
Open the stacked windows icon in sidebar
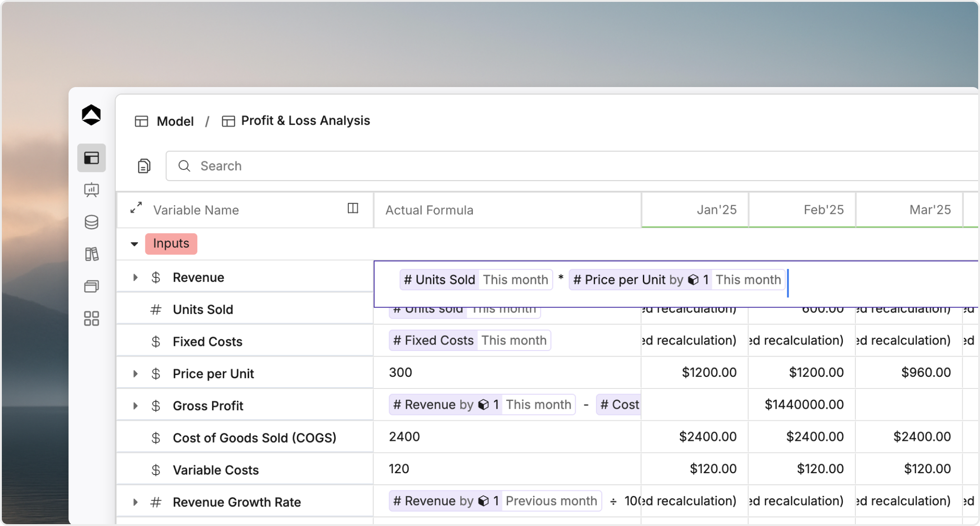click(91, 286)
